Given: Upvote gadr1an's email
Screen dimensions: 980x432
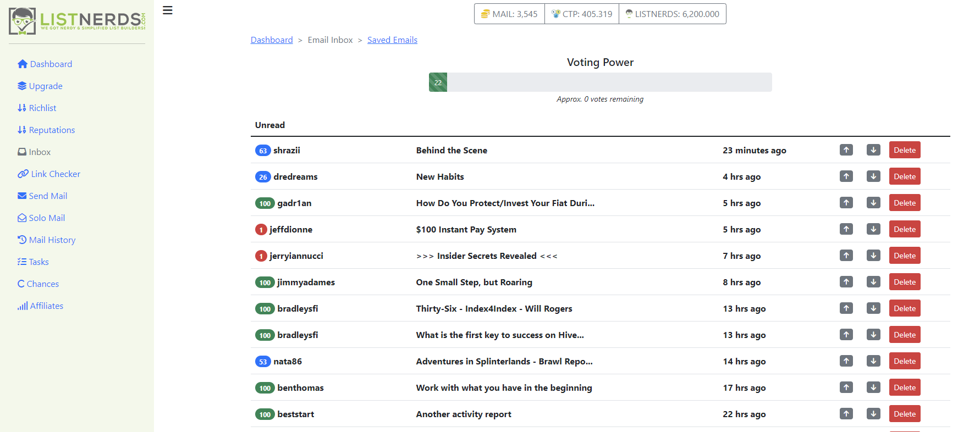Looking at the screenshot, I should pyautogui.click(x=846, y=203).
